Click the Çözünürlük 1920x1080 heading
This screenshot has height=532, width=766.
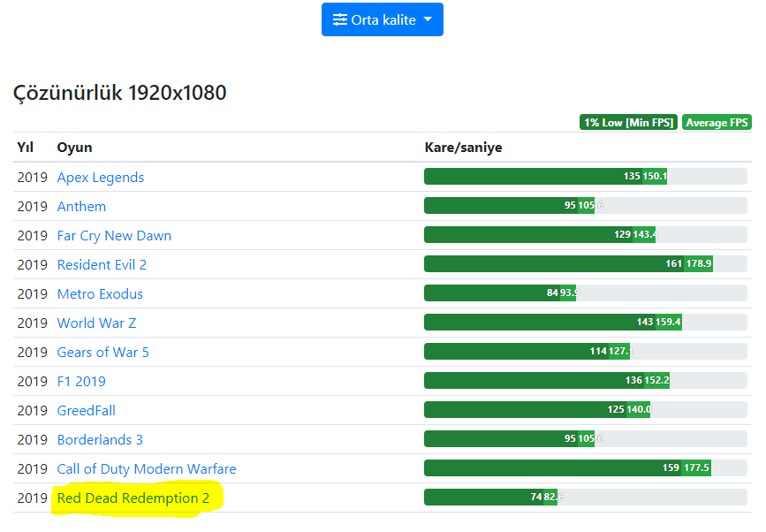(119, 93)
